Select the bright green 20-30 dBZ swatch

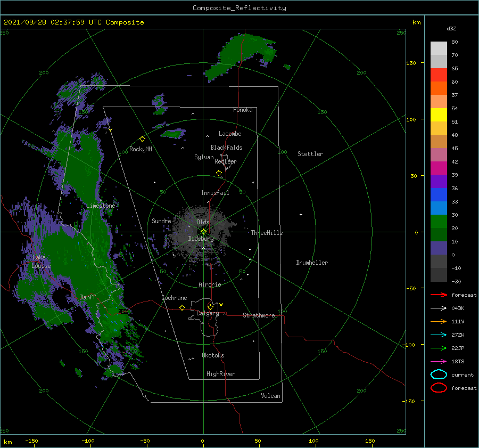click(439, 221)
